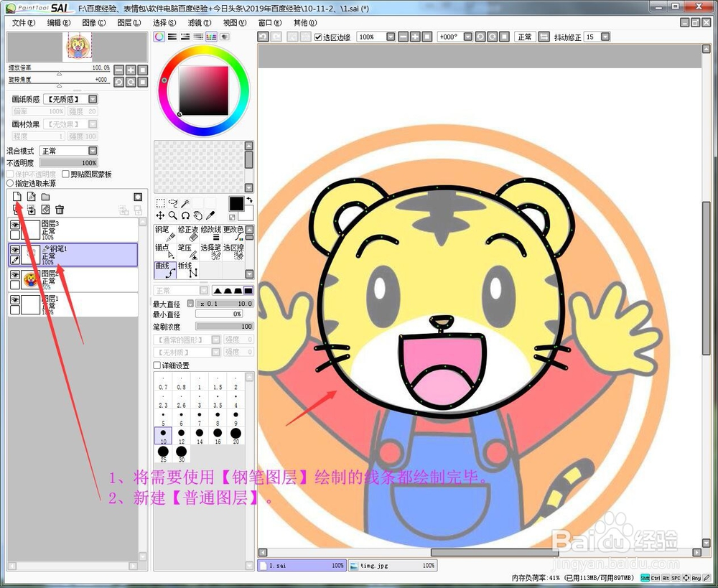The width and height of the screenshot is (718, 588).
Task: Hide layer 图层3 with its eye icon
Action: 15,225
